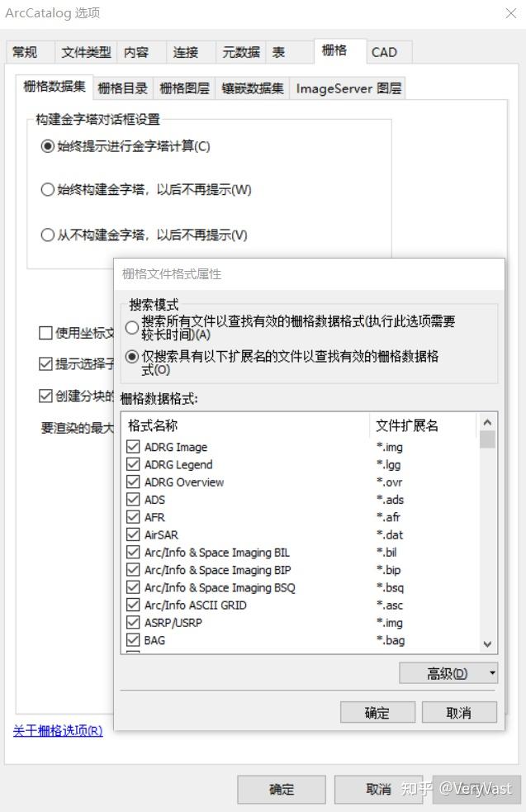This screenshot has height=812, width=526.
Task: Open the 元数据 tab
Action: click(x=239, y=51)
